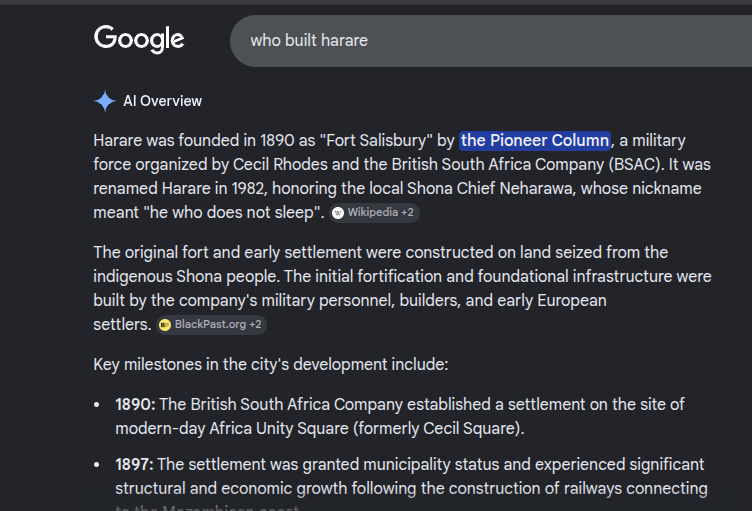Click the Wikipedia source favicon
The image size is (752, 511).
click(338, 213)
